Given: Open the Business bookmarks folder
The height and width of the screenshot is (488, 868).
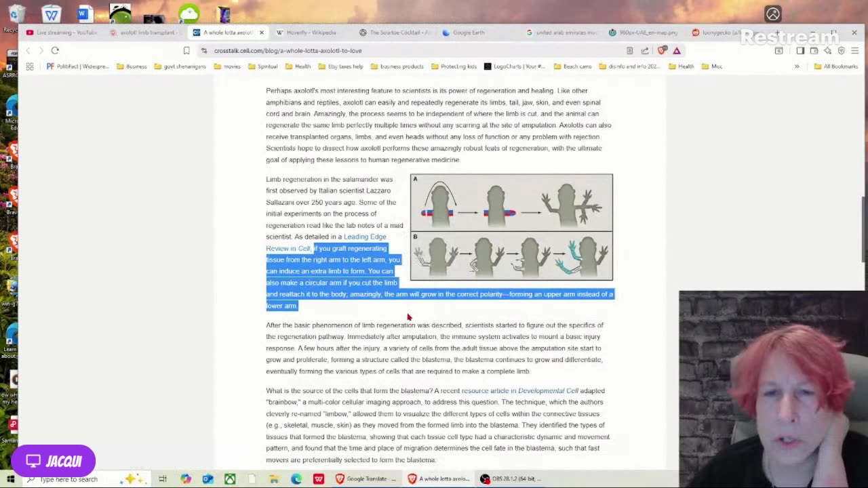Looking at the screenshot, I should click(132, 66).
